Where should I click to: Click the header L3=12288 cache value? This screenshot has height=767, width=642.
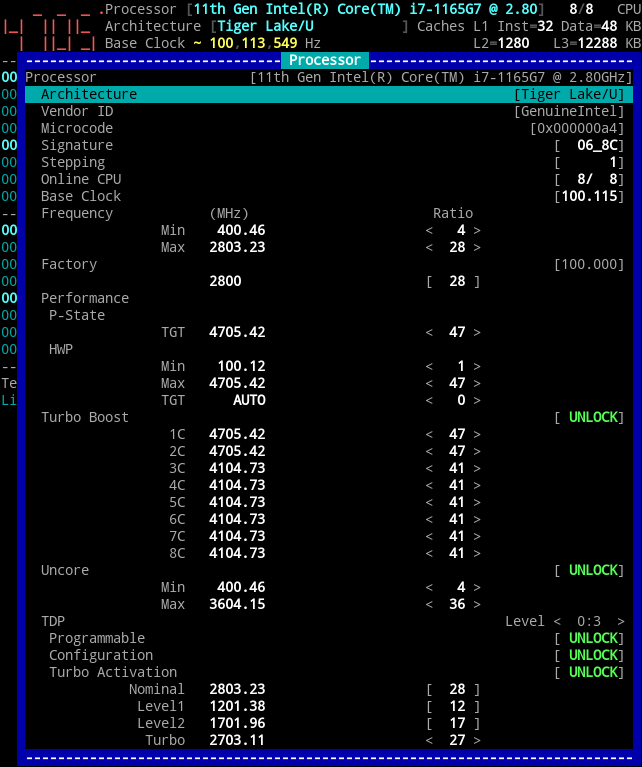pyautogui.click(x=585, y=43)
